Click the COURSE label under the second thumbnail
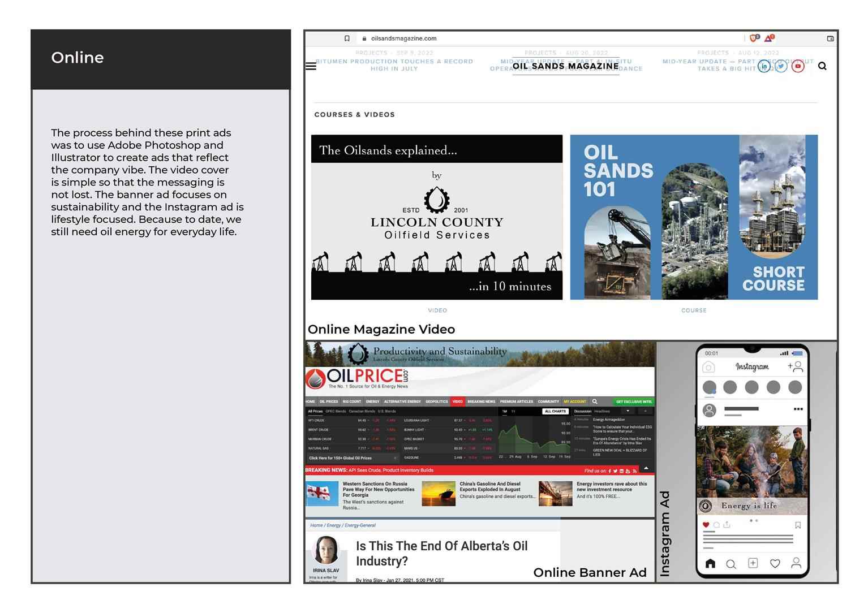 click(694, 310)
